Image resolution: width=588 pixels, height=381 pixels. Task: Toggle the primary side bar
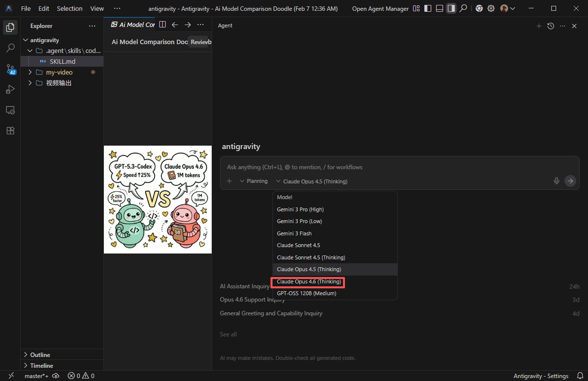coord(428,8)
